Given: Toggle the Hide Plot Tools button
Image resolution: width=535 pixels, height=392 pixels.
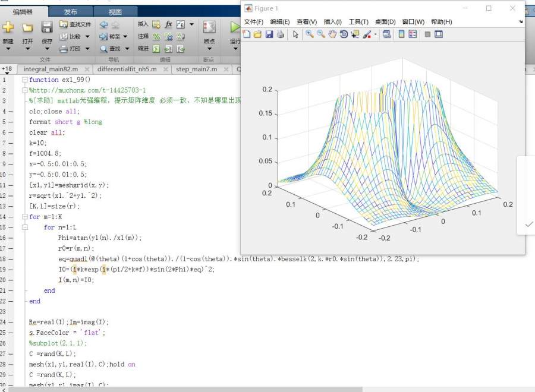Looking at the screenshot, I should point(427,34).
